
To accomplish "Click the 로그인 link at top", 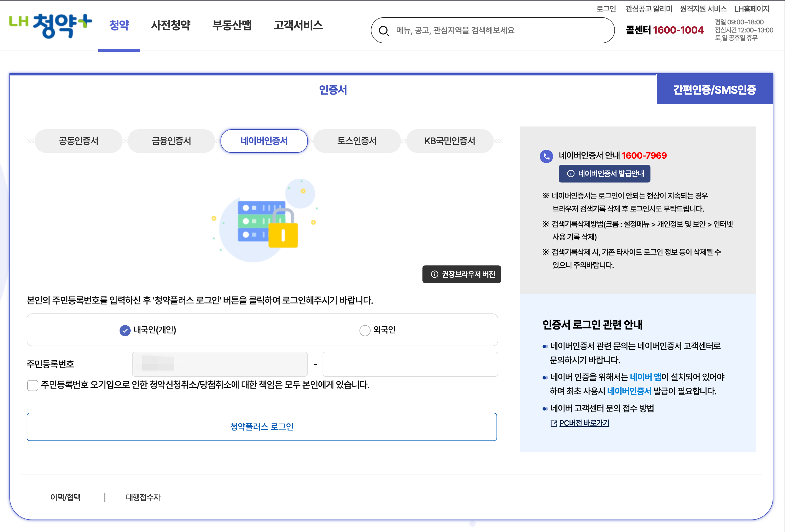I will pyautogui.click(x=606, y=9).
